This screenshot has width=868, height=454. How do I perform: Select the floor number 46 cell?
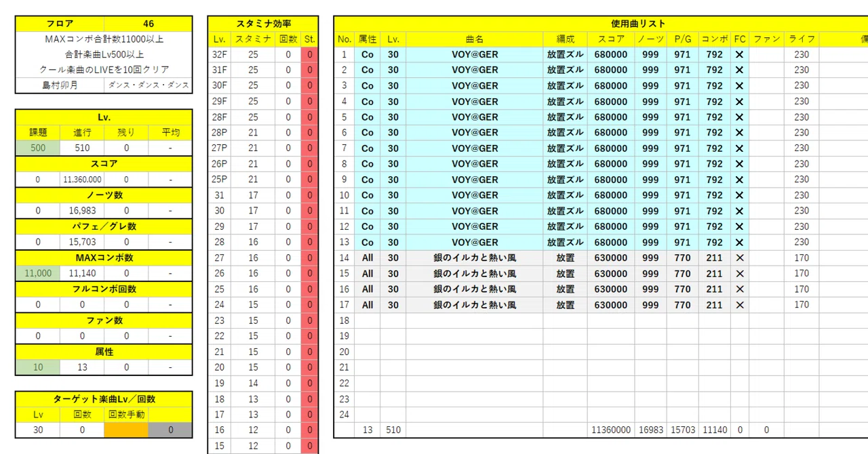click(x=149, y=24)
